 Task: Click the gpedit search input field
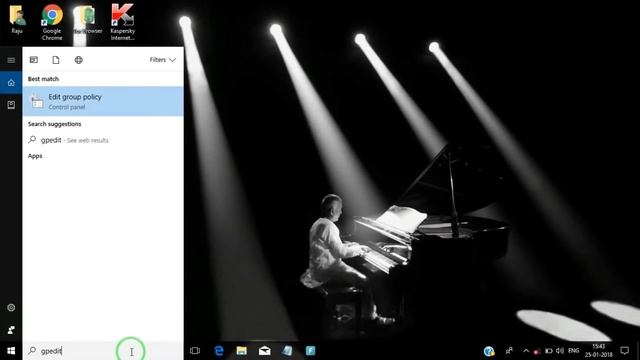pyautogui.click(x=103, y=351)
